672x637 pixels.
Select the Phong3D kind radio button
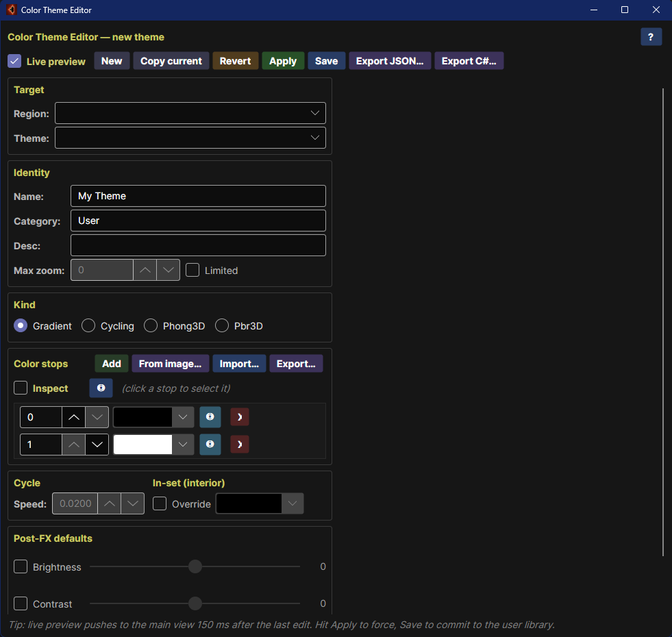151,326
